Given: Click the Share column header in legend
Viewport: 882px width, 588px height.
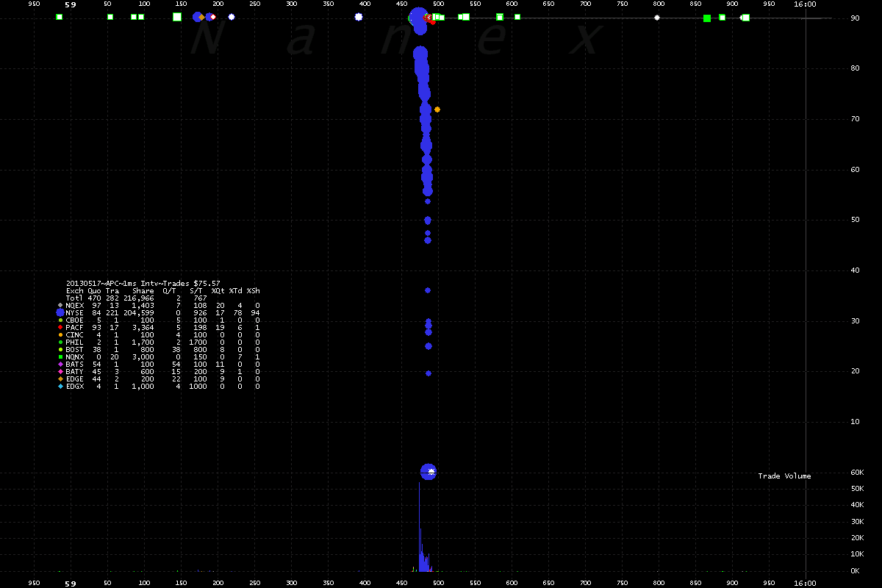Looking at the screenshot, I should click(143, 290).
